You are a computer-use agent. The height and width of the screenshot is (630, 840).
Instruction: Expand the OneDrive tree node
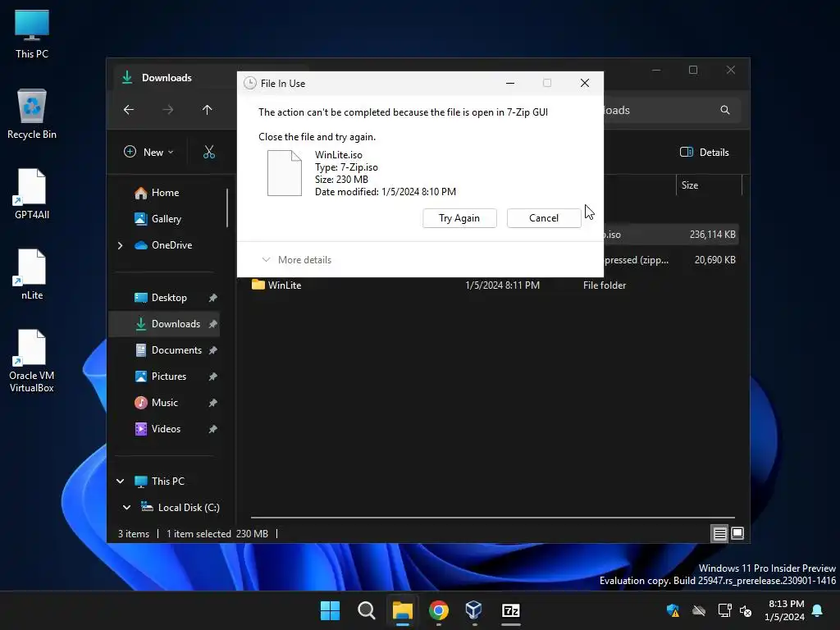point(120,245)
